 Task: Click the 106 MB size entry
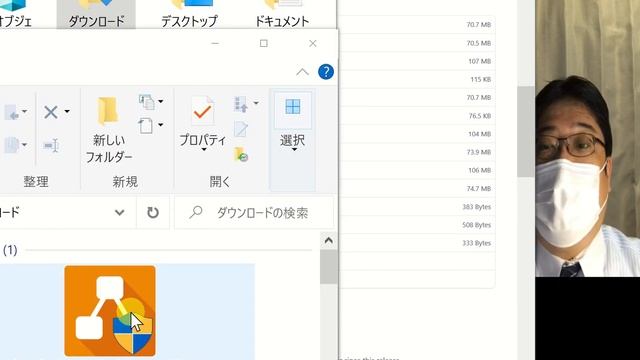click(480, 170)
